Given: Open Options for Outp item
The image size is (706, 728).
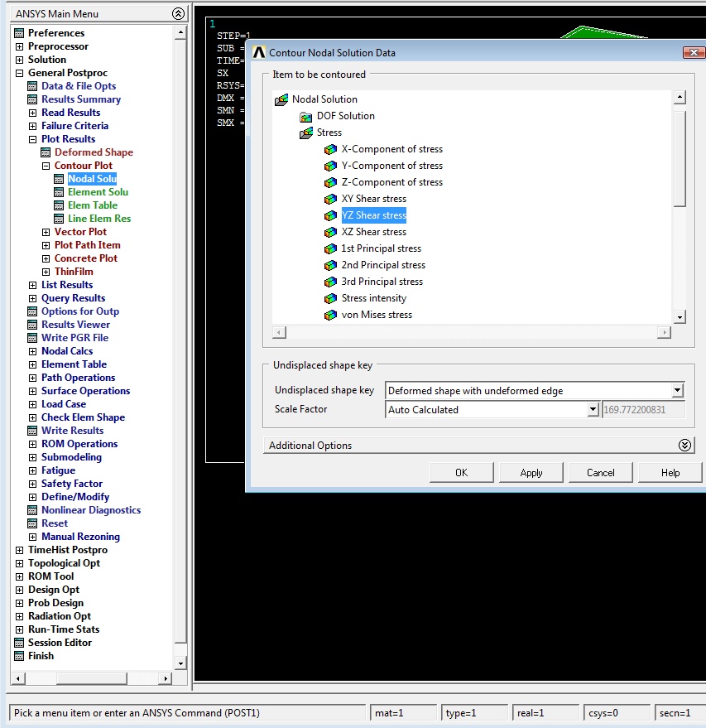Looking at the screenshot, I should pos(80,311).
